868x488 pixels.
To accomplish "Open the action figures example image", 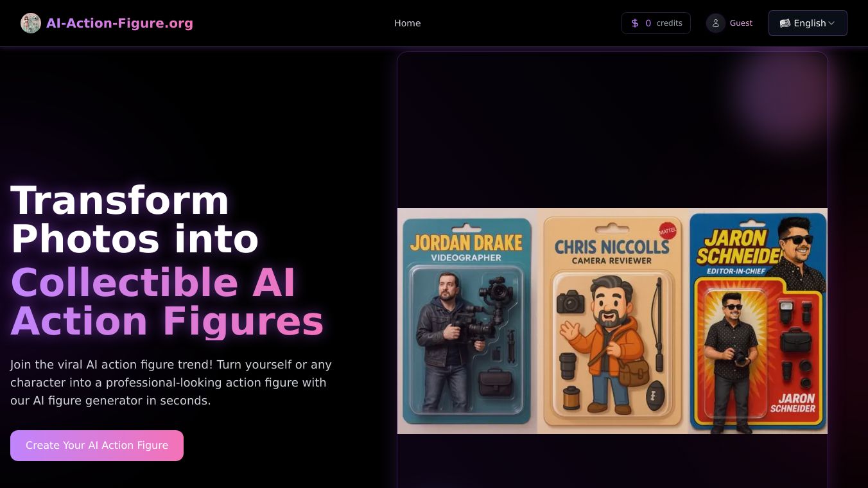I will 612,321.
